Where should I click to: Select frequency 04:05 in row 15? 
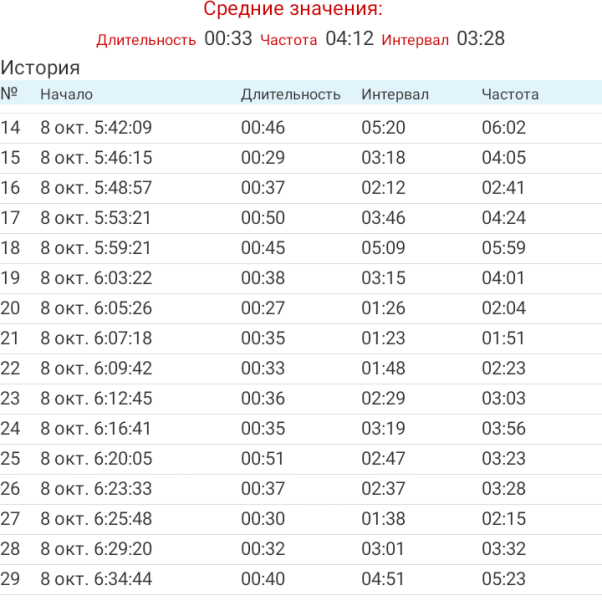tap(504, 158)
